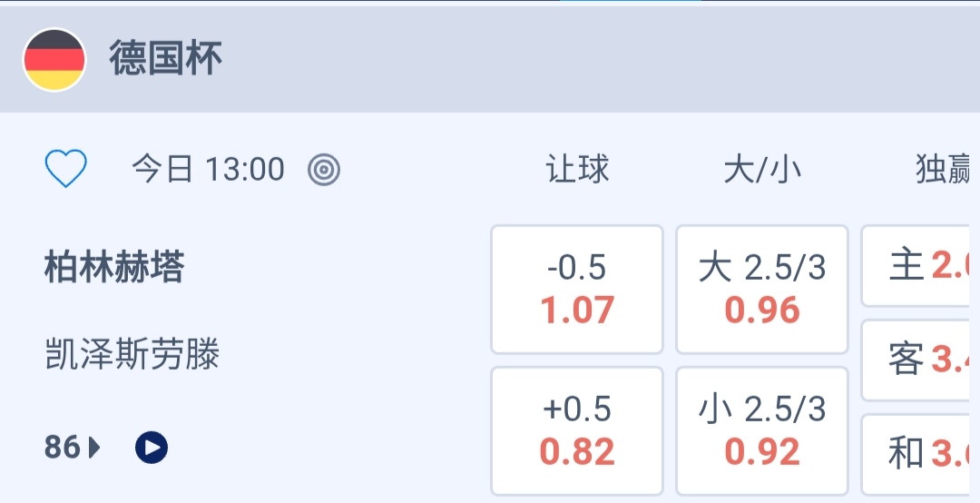Screen dimensions: 980x503
Task: Click the 86 markets count number
Action: [x=62, y=447]
